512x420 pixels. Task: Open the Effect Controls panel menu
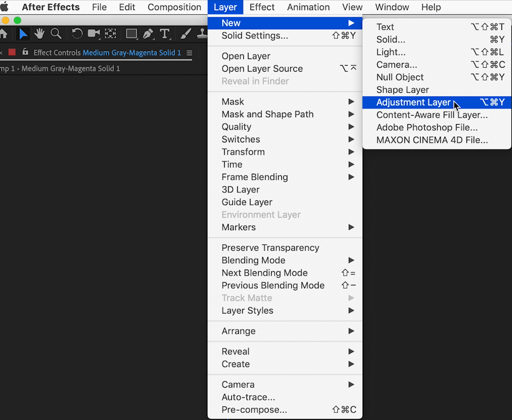click(189, 53)
